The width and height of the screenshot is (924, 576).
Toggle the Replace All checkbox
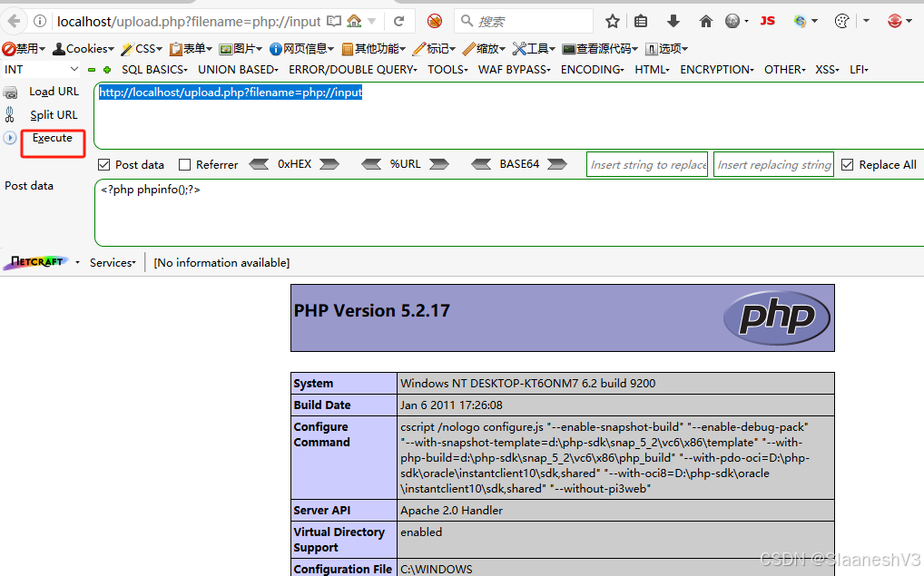pos(848,165)
